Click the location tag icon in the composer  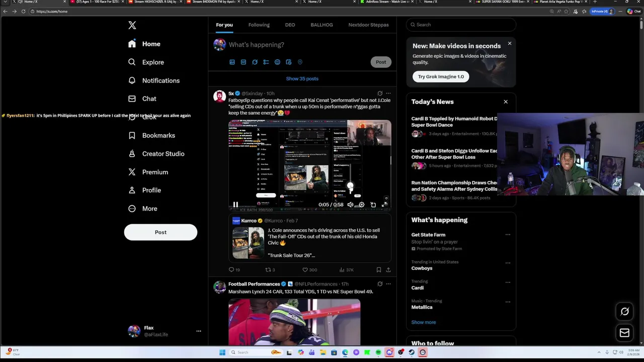coord(300,62)
